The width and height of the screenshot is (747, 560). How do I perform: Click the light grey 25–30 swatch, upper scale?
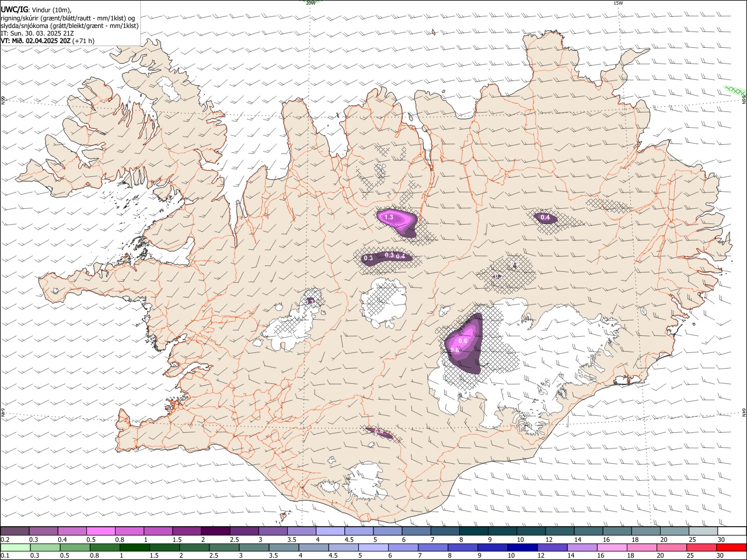click(x=703, y=531)
